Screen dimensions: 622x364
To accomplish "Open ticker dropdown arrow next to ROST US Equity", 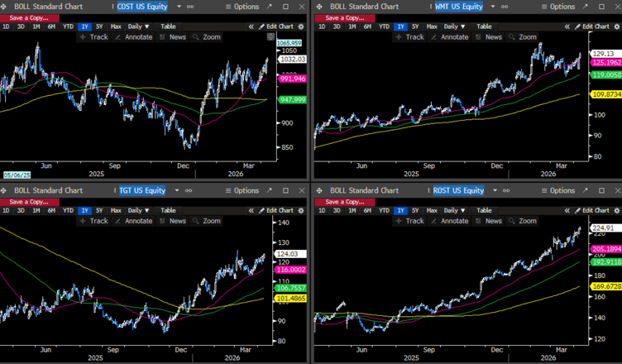I will 495,190.
